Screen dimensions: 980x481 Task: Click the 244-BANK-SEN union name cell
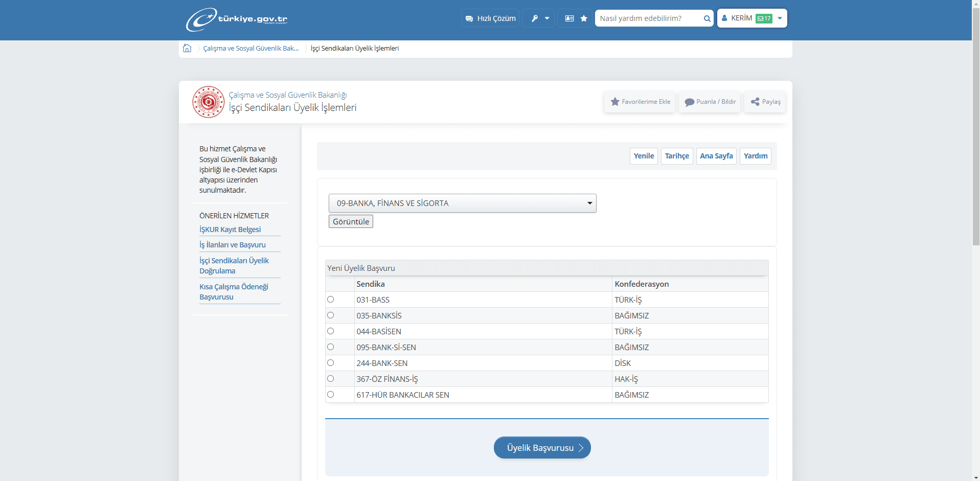[483, 363]
